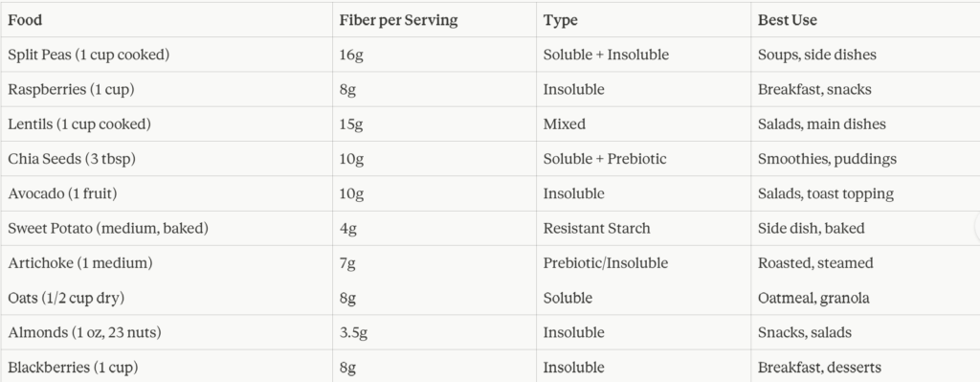Image resolution: width=980 pixels, height=382 pixels.
Task: Select the Lentils (1 cup cooked) cell
Action: point(167,124)
